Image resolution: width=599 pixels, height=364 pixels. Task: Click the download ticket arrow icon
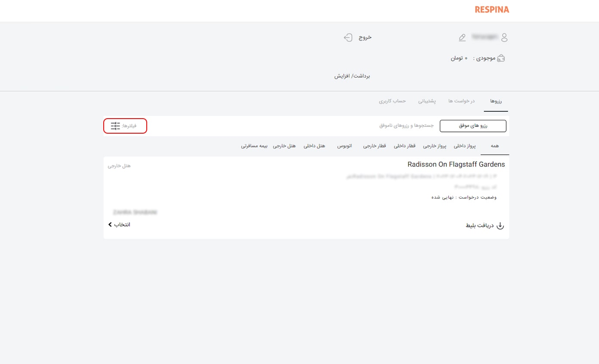500,226
